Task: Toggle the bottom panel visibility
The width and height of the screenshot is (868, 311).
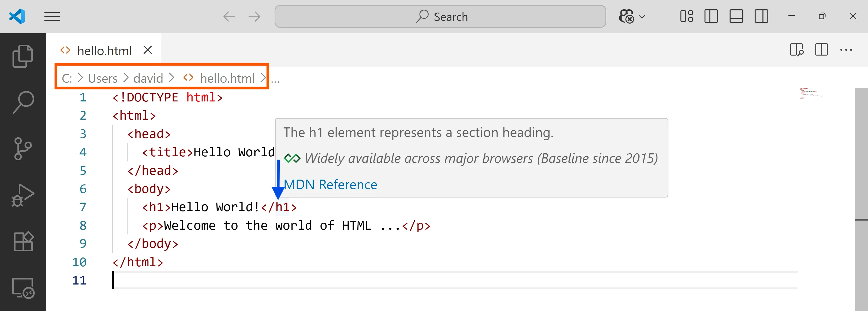Action: (736, 16)
